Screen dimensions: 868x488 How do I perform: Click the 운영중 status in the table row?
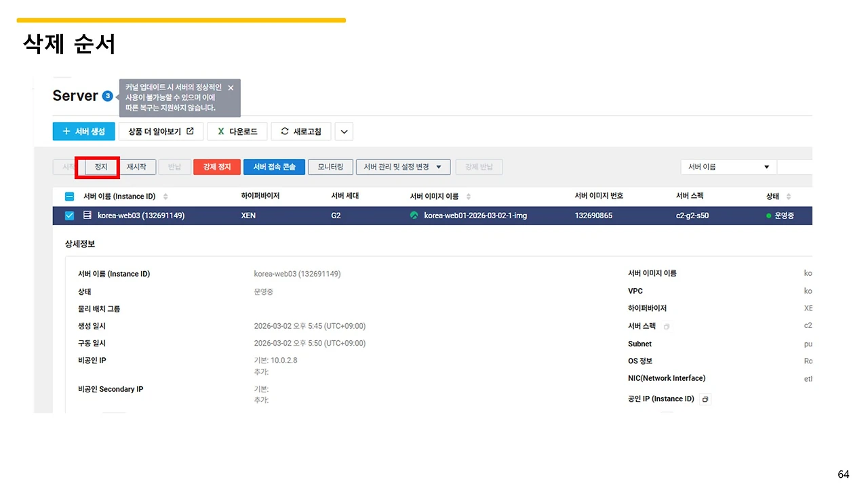(780, 216)
